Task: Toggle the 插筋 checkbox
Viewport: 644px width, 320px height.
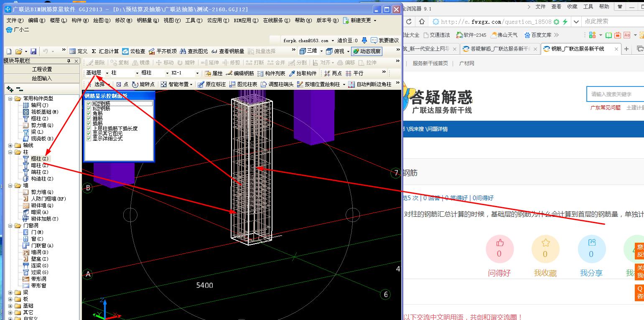Action: pyautogui.click(x=88, y=123)
